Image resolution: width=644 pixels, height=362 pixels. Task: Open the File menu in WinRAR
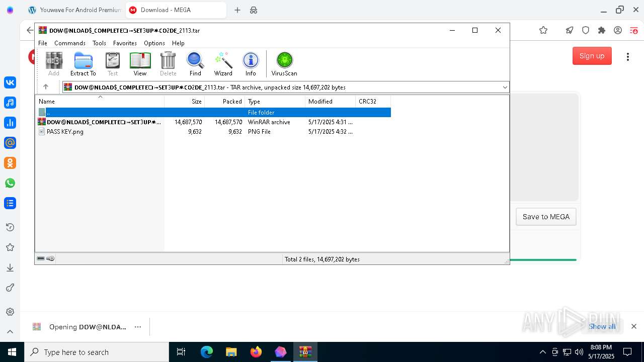(x=43, y=43)
